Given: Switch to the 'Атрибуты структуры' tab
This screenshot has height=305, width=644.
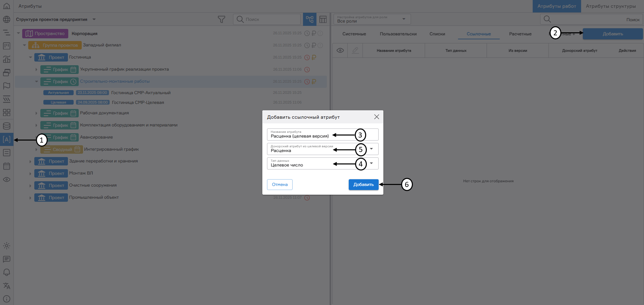Looking at the screenshot, I should pos(611,6).
